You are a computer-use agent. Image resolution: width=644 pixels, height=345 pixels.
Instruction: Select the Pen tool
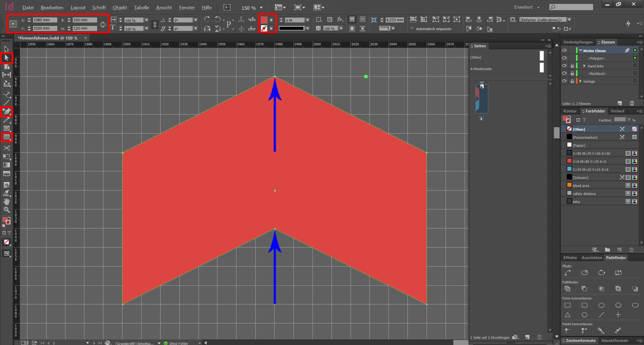point(6,111)
